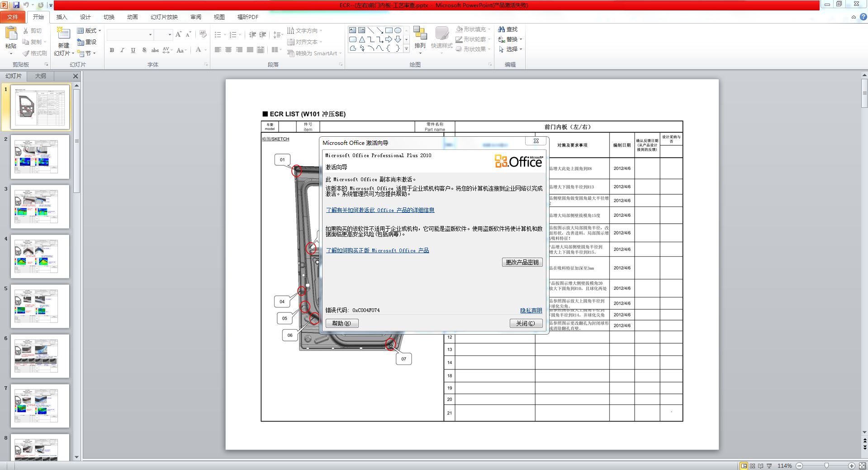Select slide 6 thumbnail in the slides pane
This screenshot has width=868, height=470.
pos(40,356)
